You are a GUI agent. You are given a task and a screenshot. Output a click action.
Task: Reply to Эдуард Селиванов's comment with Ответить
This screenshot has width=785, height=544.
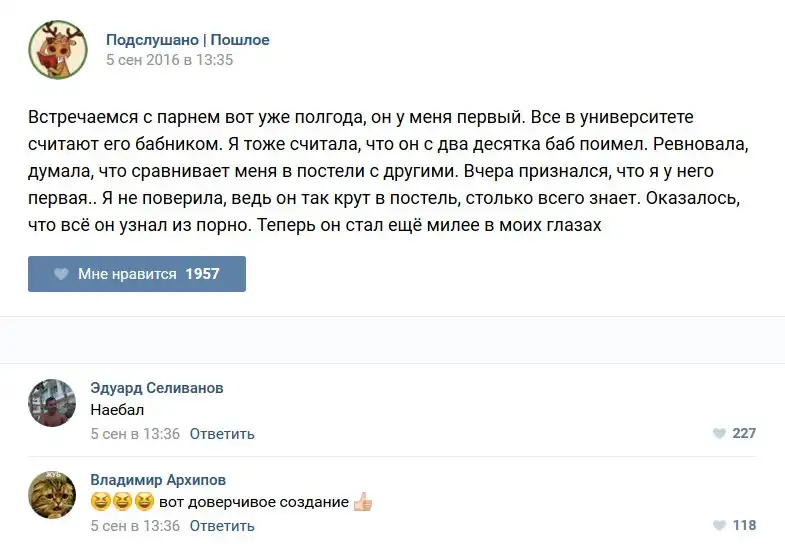tap(222, 434)
